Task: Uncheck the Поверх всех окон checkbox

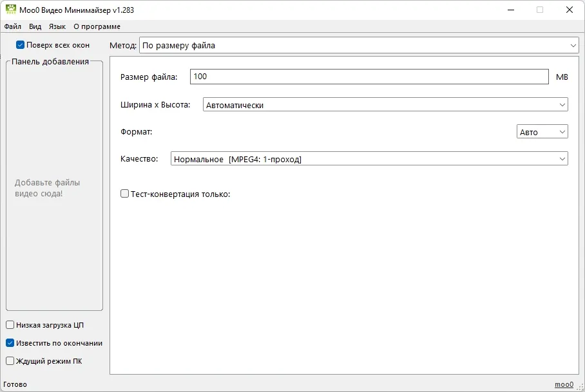Action: click(x=20, y=45)
